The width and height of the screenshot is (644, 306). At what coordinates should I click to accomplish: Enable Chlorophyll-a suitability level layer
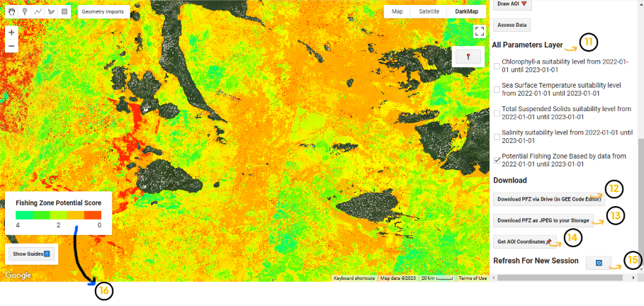click(497, 66)
